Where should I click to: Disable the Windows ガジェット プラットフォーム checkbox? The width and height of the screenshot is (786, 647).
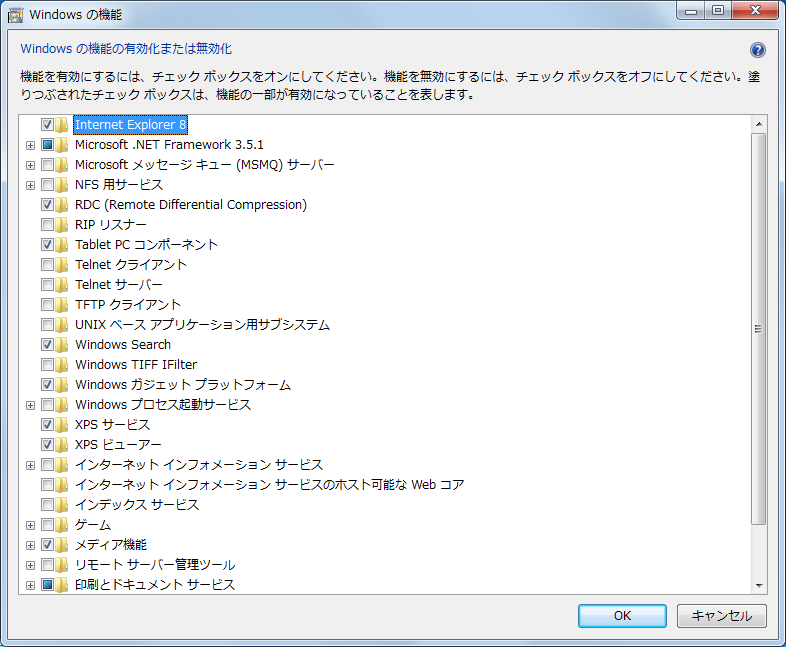47,385
